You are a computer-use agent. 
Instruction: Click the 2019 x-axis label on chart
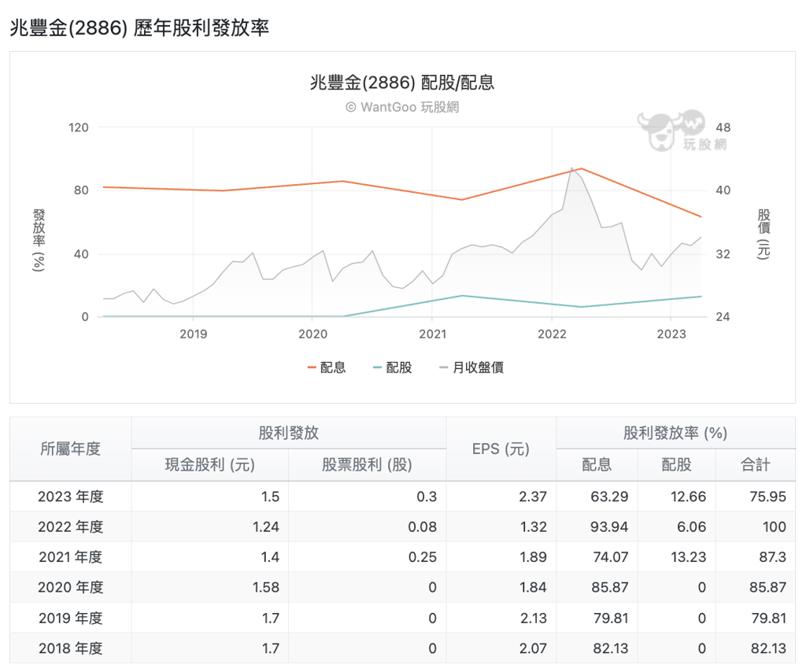(194, 334)
